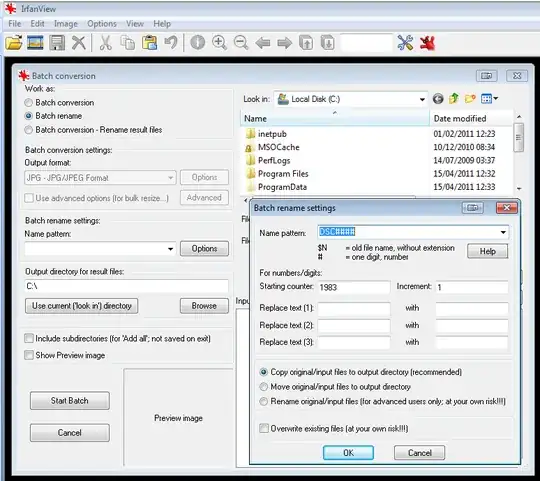Viewport: 540px width, 481px height.
Task: Enable Overwrite existing files checkbox
Action: click(264, 428)
